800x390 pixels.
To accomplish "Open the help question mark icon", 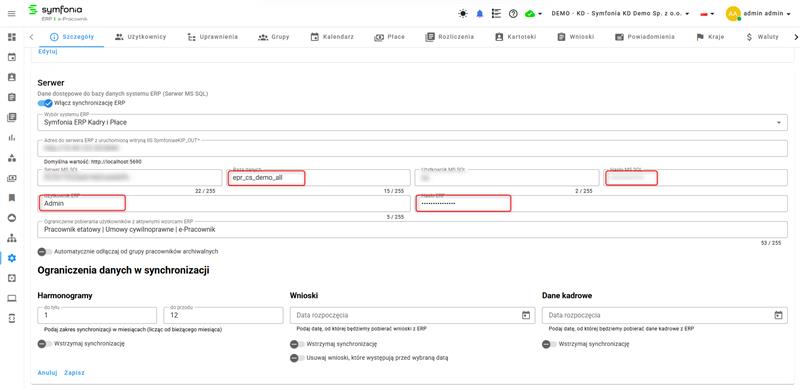I will click(513, 14).
